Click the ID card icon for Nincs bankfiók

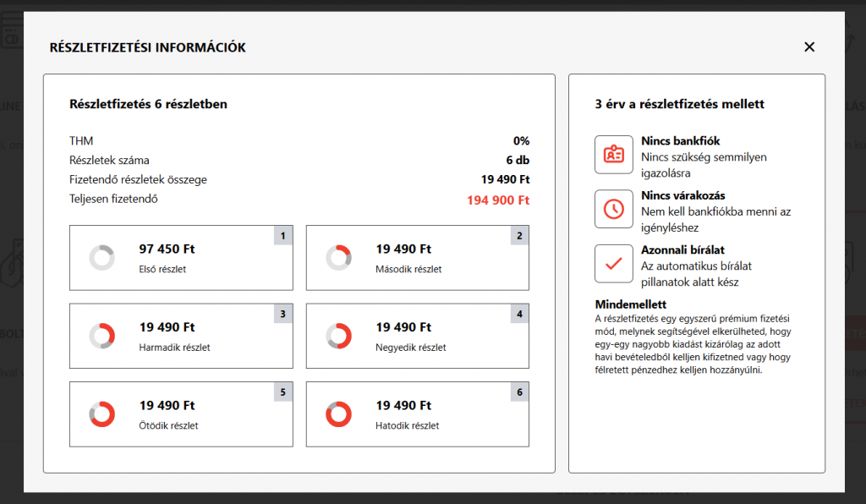click(x=613, y=155)
